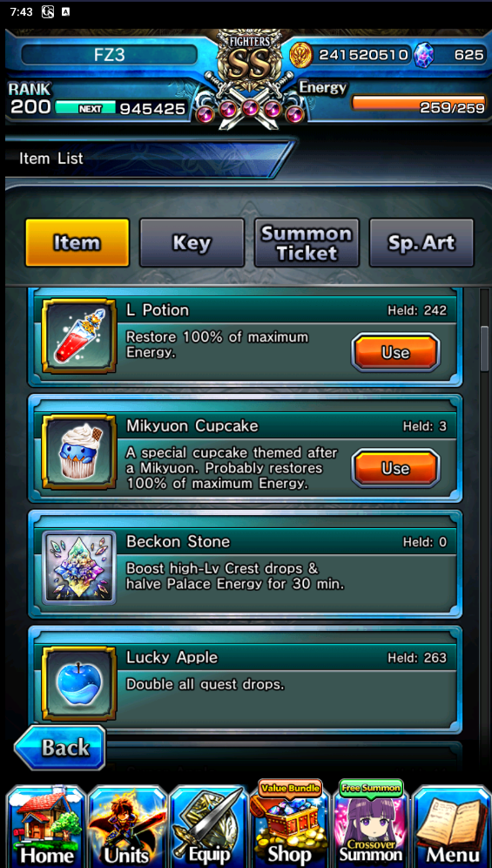The width and height of the screenshot is (492, 868).
Task: Open the Sp. Art tab
Action: (421, 242)
